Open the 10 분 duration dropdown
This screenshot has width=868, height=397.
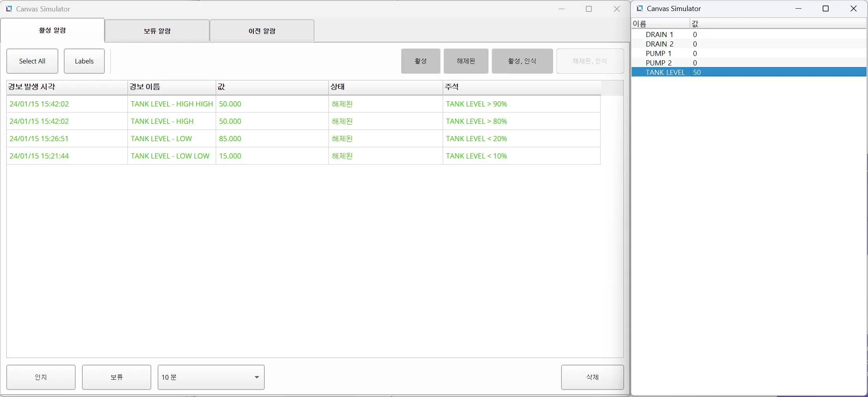click(x=211, y=377)
